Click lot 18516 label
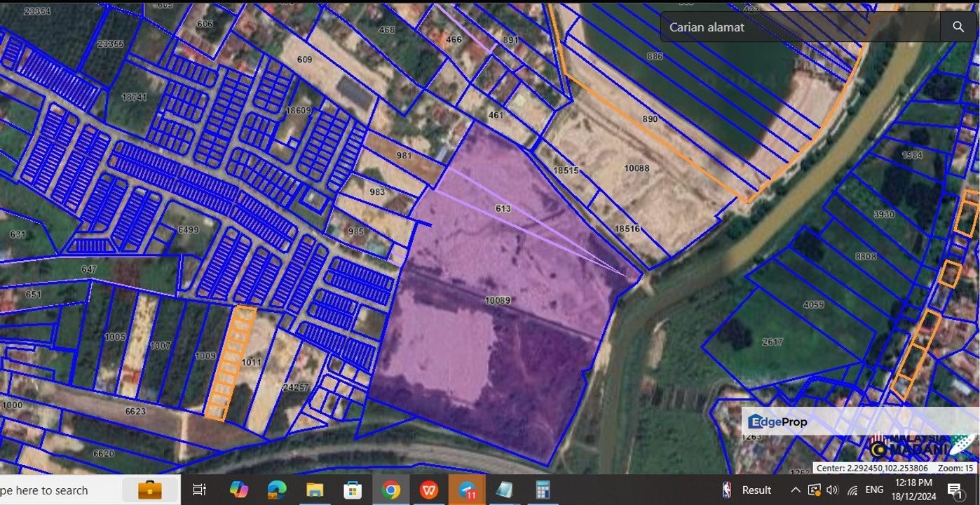Screen dimensions: 980x505 [x=627, y=229]
